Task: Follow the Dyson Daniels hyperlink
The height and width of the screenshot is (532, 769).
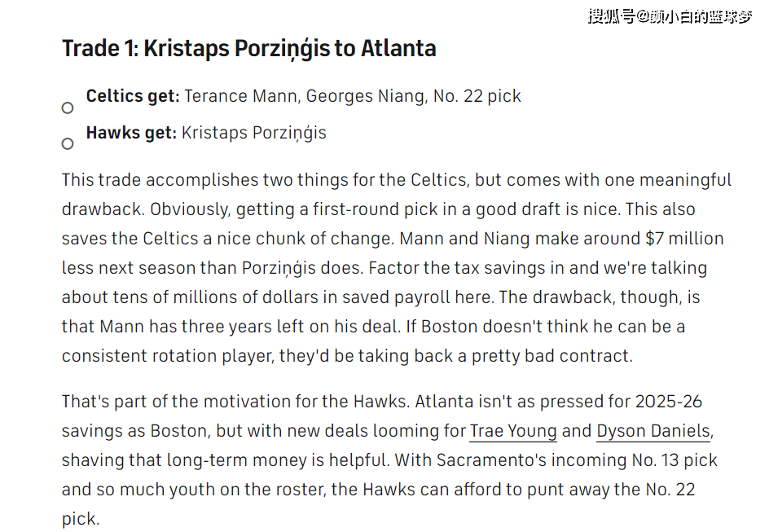Action: (x=653, y=431)
